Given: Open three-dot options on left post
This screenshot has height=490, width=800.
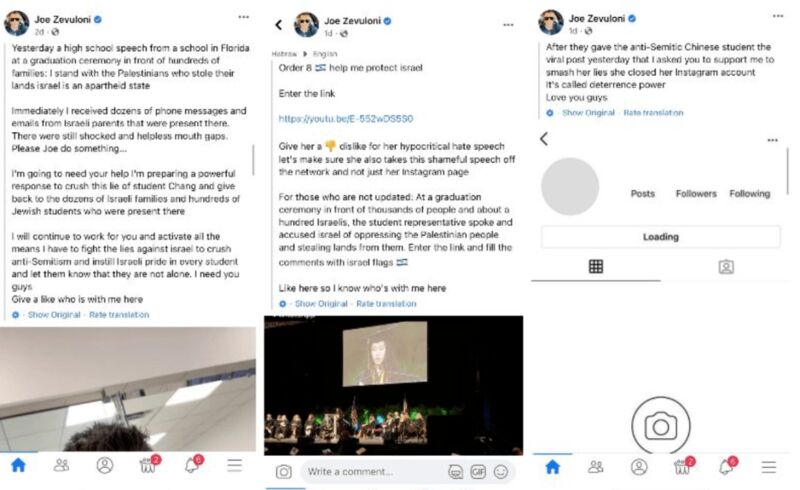Looking at the screenshot, I should 244,17.
